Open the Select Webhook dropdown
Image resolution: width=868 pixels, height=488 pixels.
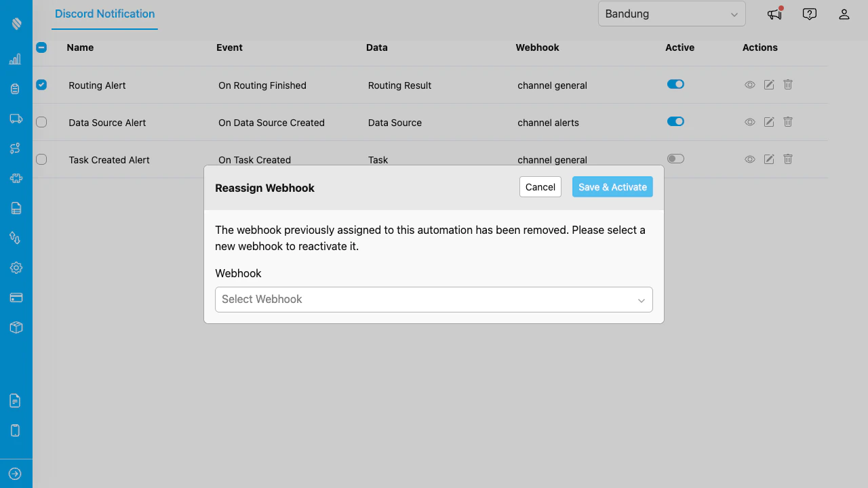[433, 299]
